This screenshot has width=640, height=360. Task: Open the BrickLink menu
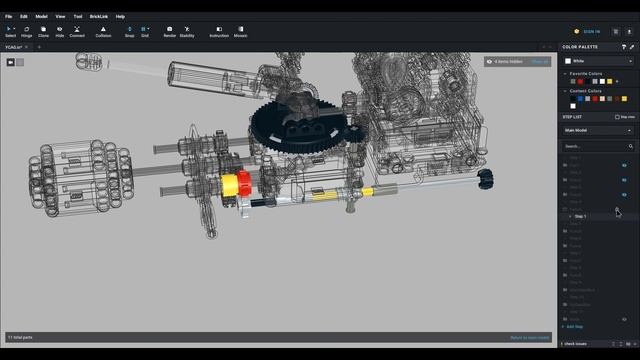click(x=99, y=17)
